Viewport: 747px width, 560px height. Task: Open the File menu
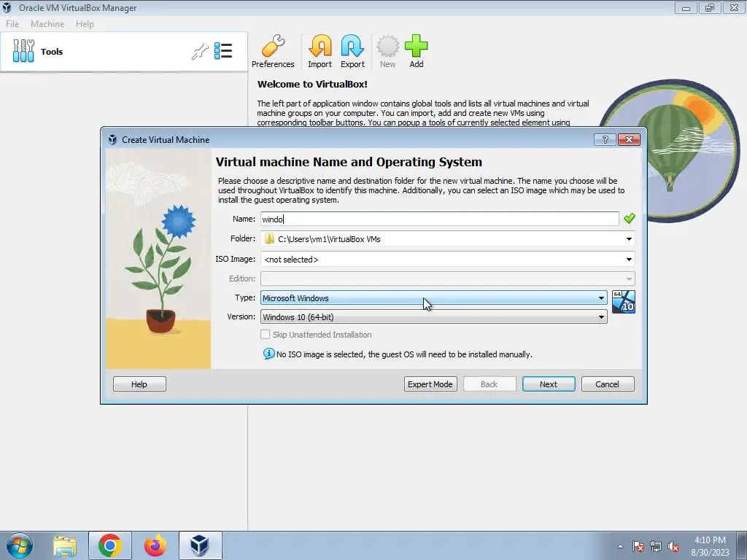[x=12, y=24]
